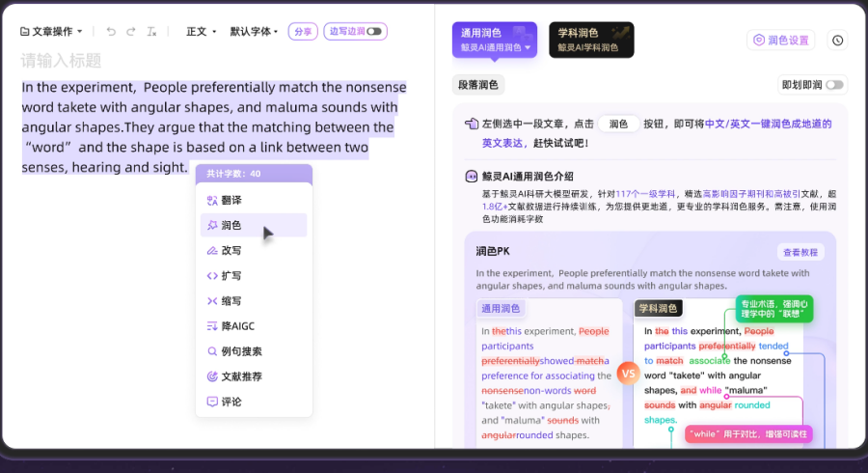Toggle the 即划即润 switch
Screen dimensions: 868x473
point(834,85)
